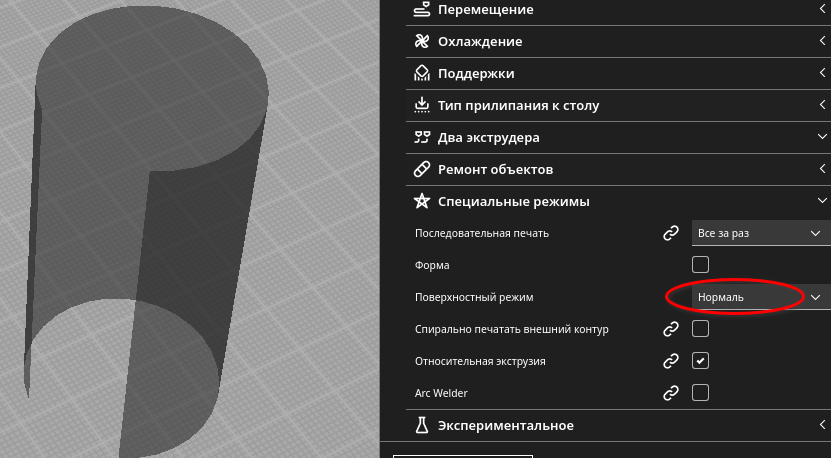Click the Специальные режимы star icon
Viewport: 831px width, 458px height.
[x=421, y=202]
